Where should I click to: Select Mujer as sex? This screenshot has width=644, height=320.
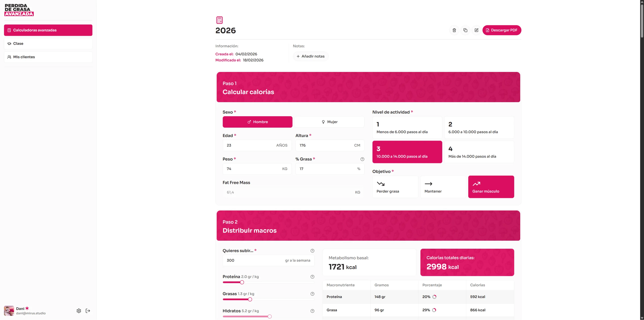(329, 122)
